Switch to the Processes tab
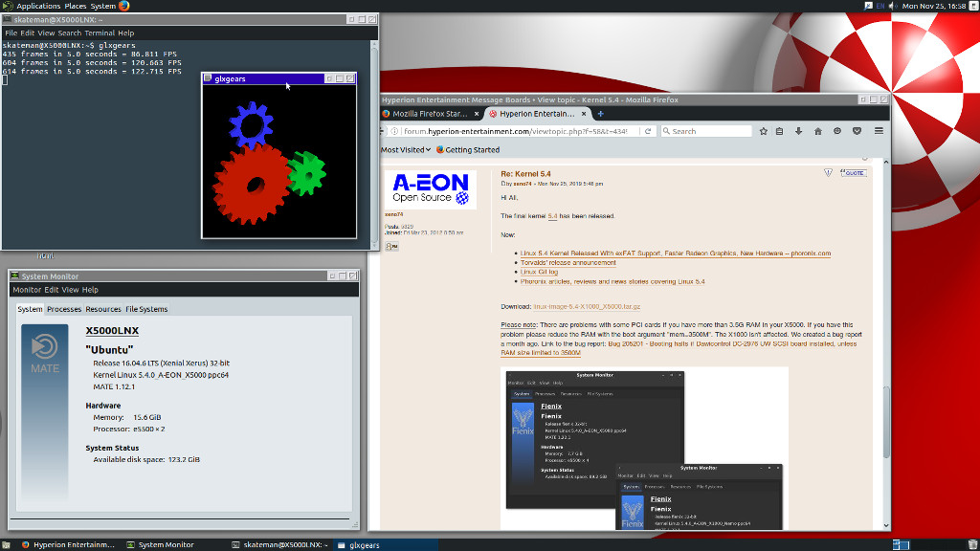The image size is (980, 551). [64, 309]
